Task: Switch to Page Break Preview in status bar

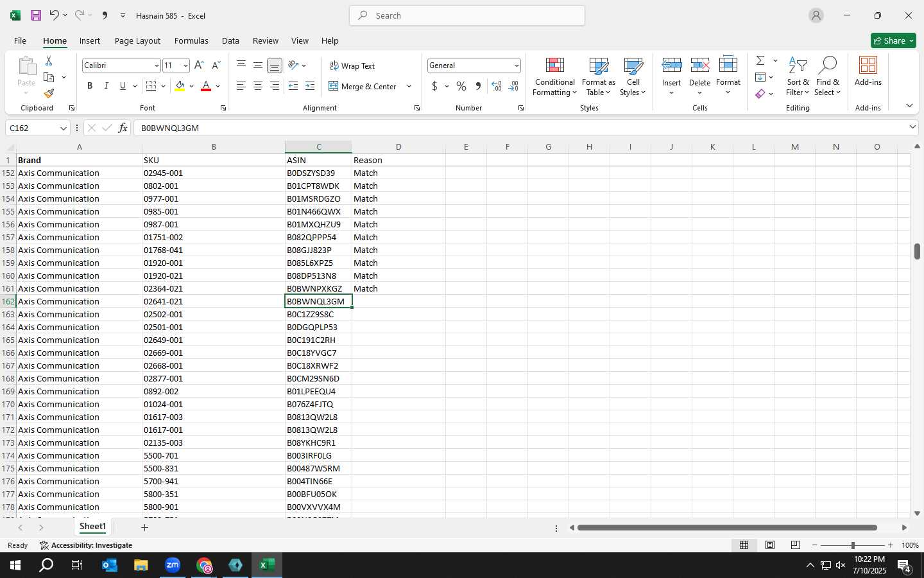Action: coord(795,545)
